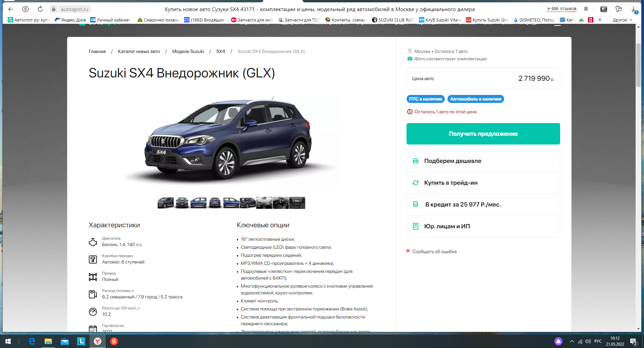
Task: Open GISMETEO weather bookmark
Action: coord(534,20)
